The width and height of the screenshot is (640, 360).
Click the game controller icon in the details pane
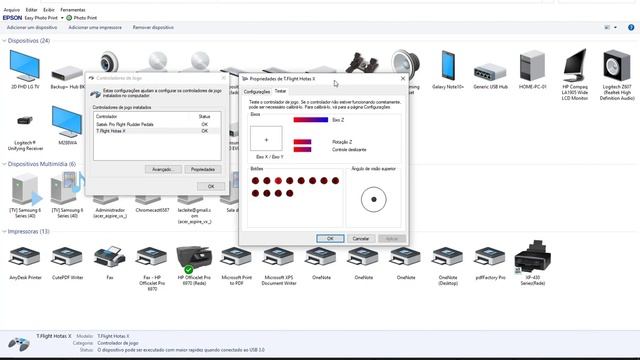click(x=19, y=344)
